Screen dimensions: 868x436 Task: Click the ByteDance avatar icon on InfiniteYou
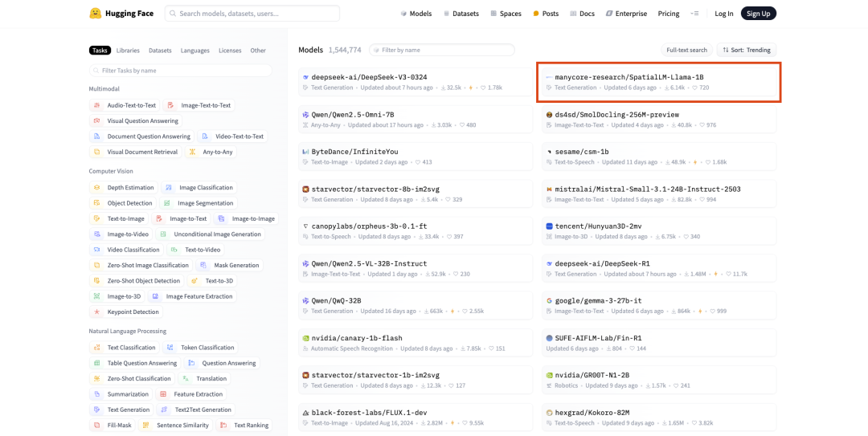pos(305,152)
